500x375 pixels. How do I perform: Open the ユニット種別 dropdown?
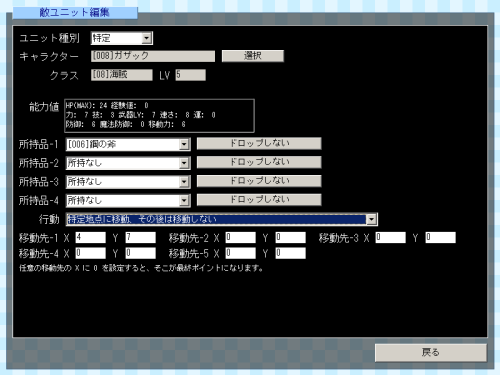tap(122, 38)
